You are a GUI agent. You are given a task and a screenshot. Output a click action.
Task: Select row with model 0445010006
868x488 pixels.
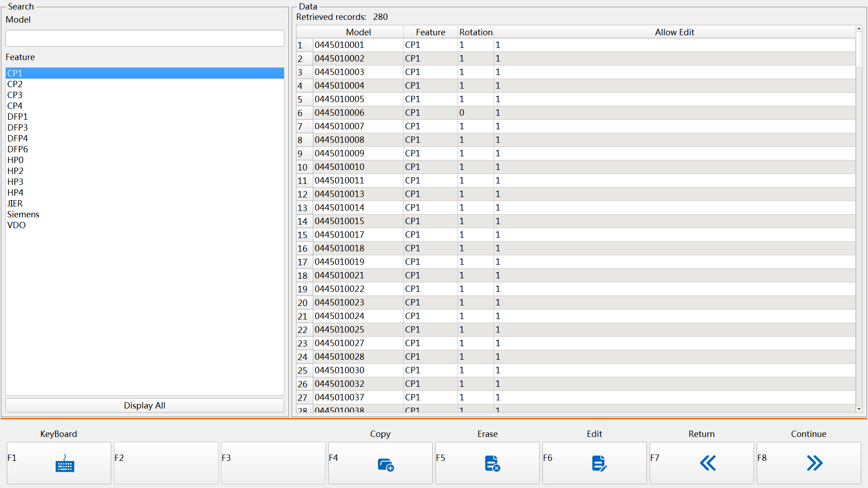[x=339, y=113]
